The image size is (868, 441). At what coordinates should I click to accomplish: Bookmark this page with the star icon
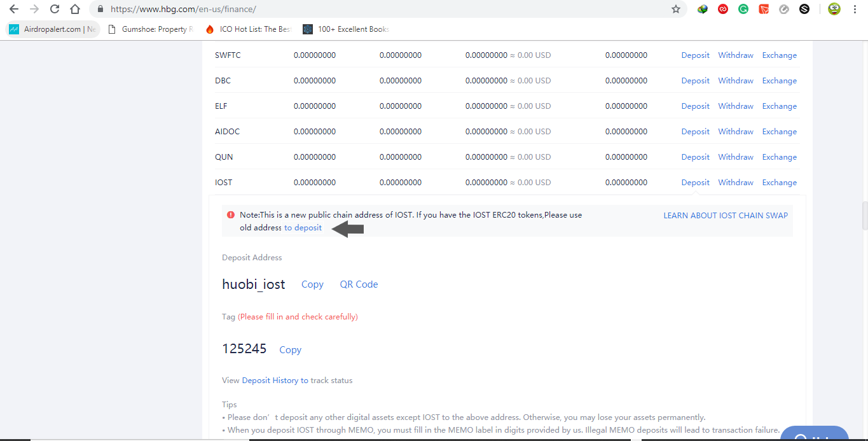coord(676,9)
